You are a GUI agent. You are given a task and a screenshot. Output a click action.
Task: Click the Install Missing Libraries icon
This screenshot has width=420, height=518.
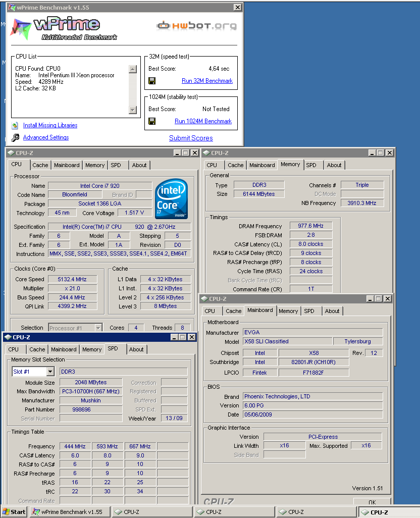click(15, 126)
